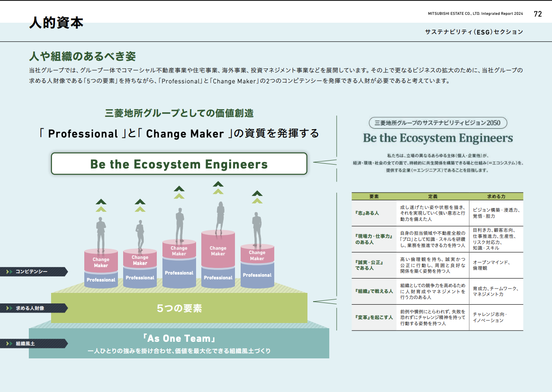Viewport: 552px width, 392px height.
Task: Click the green serif Be the Ecosystem Engineers heading
Action: (x=438, y=138)
